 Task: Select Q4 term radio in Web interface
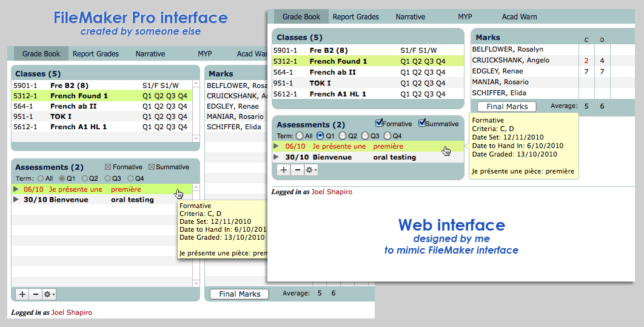(387, 135)
